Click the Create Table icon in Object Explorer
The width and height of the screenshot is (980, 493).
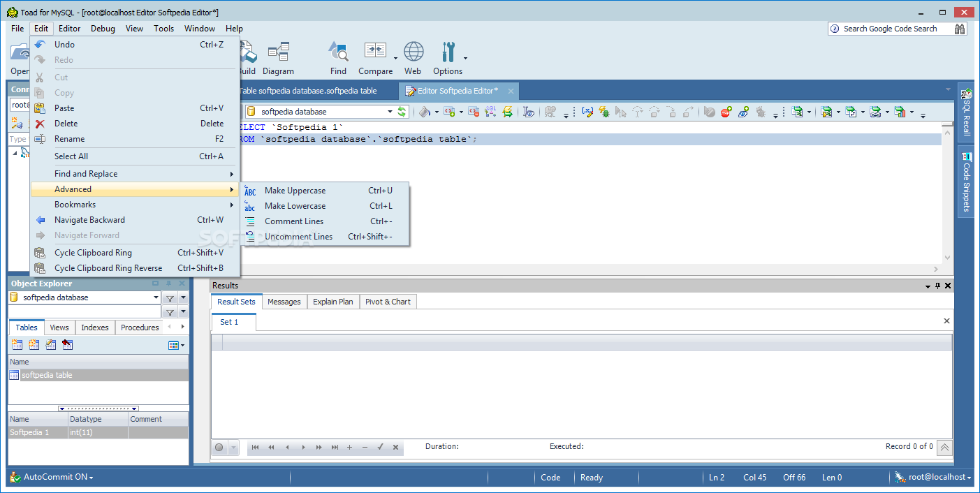[x=17, y=345]
